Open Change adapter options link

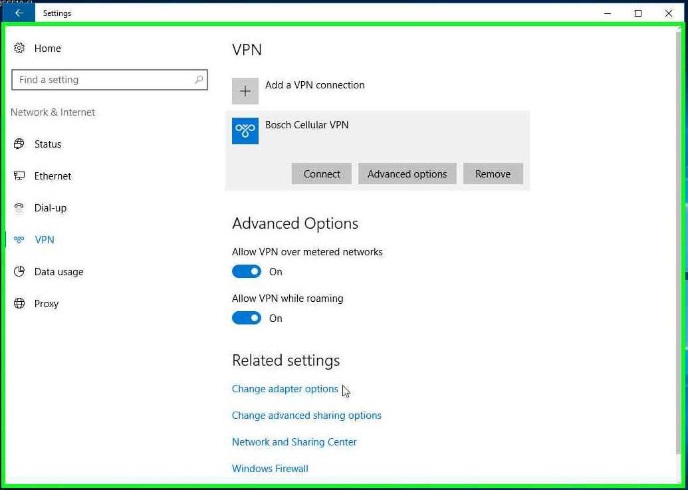pos(285,389)
